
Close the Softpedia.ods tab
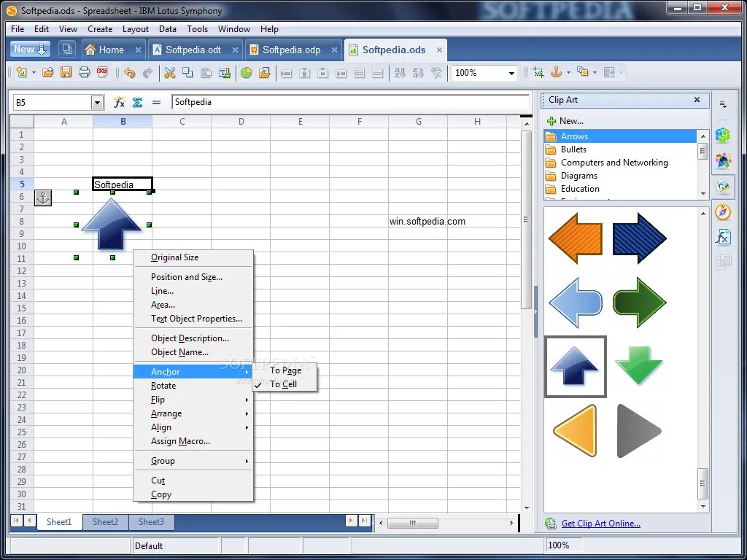(x=439, y=50)
